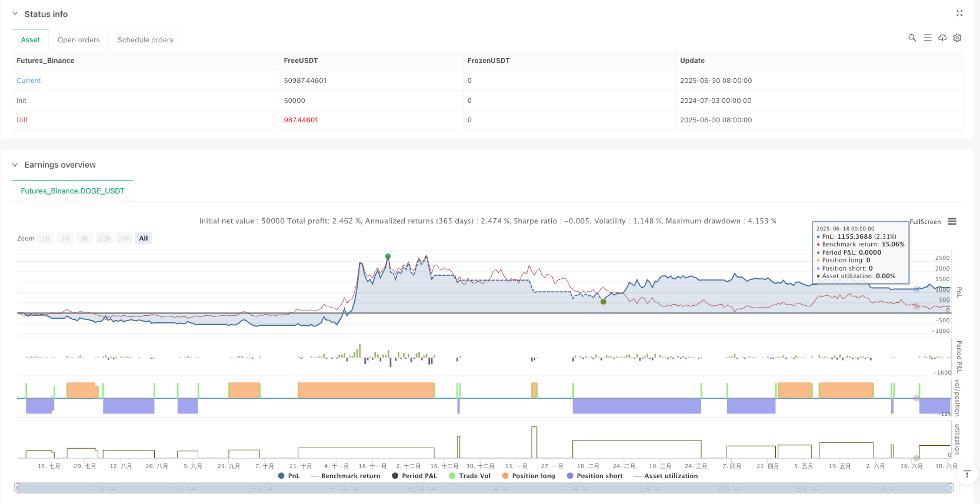The height and width of the screenshot is (504, 980).
Task: Click the All zoom button
Action: point(144,238)
